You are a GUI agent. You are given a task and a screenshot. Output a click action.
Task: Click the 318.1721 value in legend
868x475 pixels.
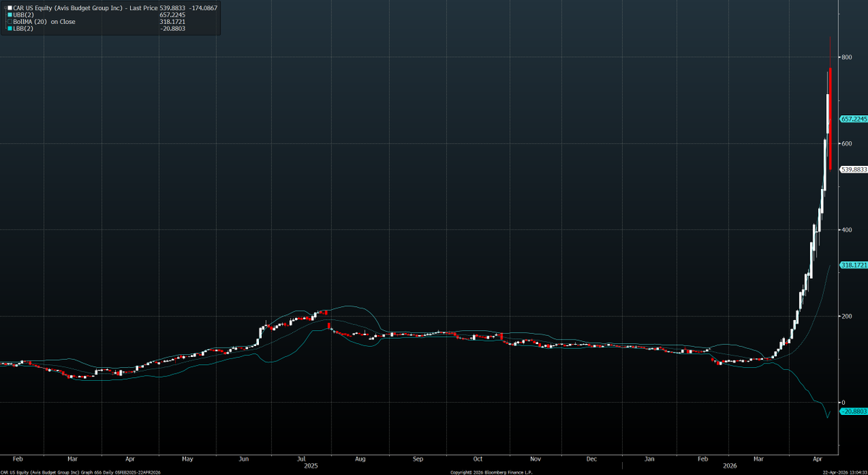[173, 22]
